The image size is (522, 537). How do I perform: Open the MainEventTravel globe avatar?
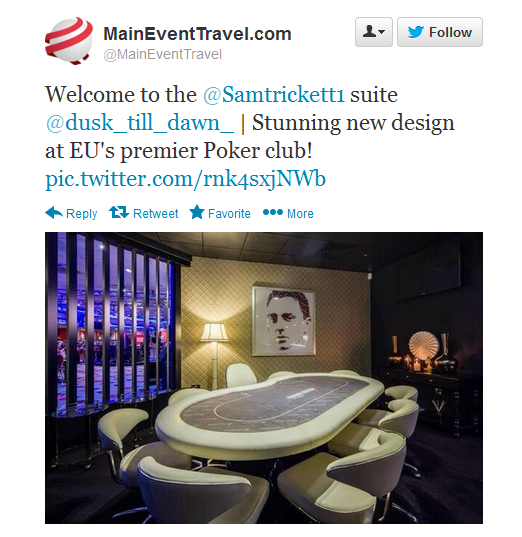[x=69, y=40]
